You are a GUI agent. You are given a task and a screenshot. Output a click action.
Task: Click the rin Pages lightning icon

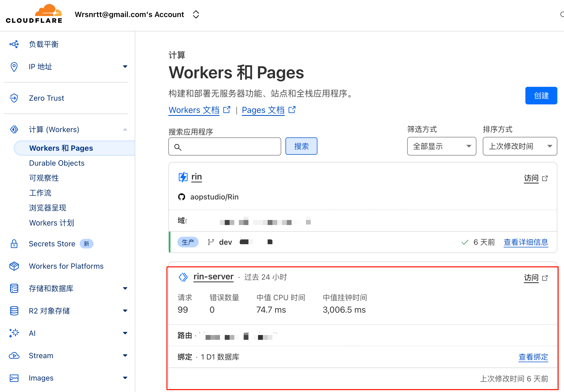[x=183, y=177]
